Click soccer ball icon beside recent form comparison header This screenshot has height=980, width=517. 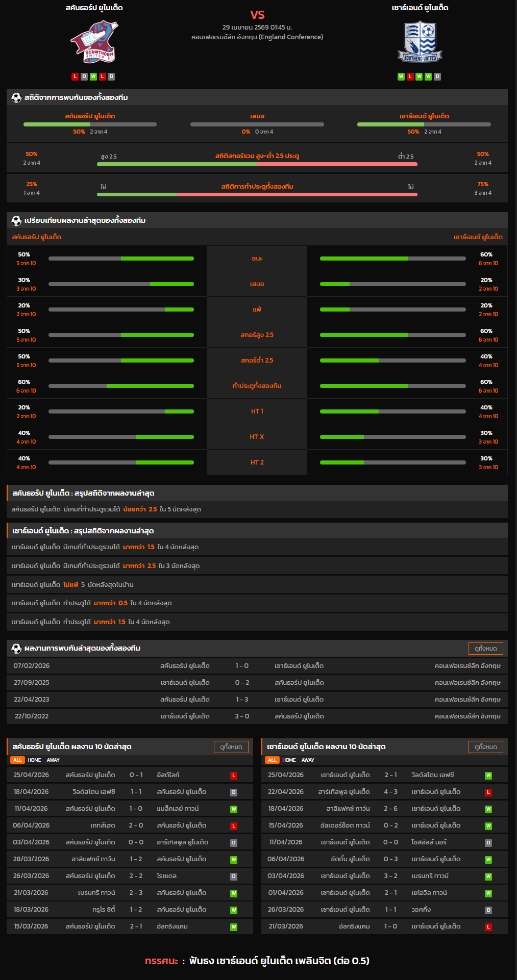click(16, 220)
